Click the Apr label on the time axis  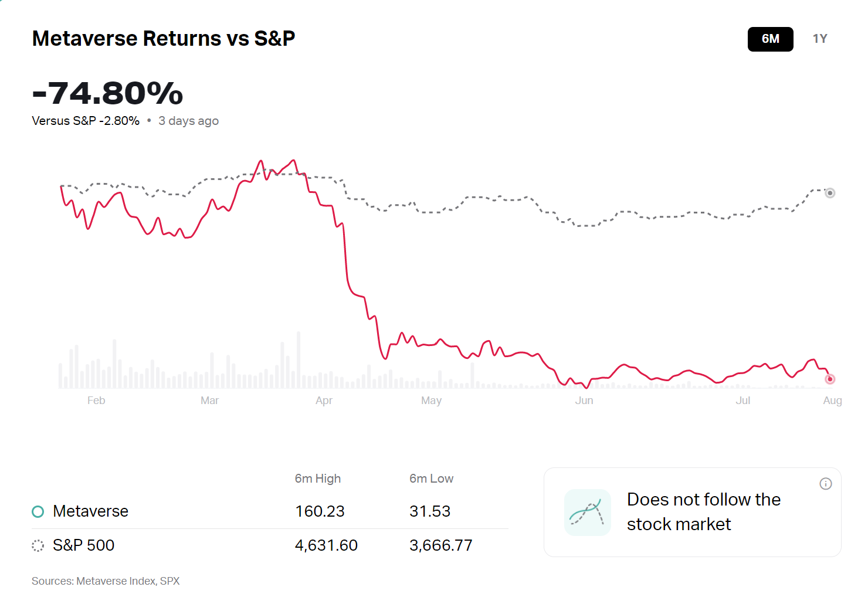pos(324,401)
